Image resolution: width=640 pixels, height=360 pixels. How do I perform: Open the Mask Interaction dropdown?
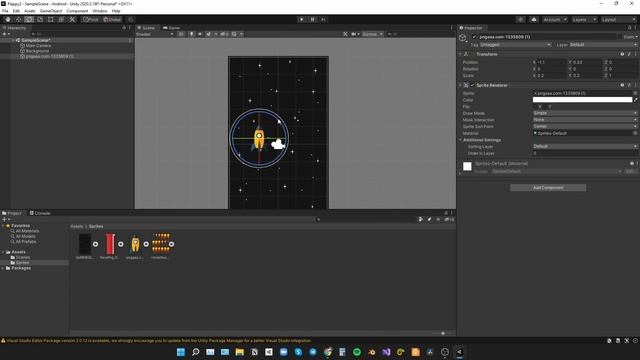pyautogui.click(x=585, y=120)
